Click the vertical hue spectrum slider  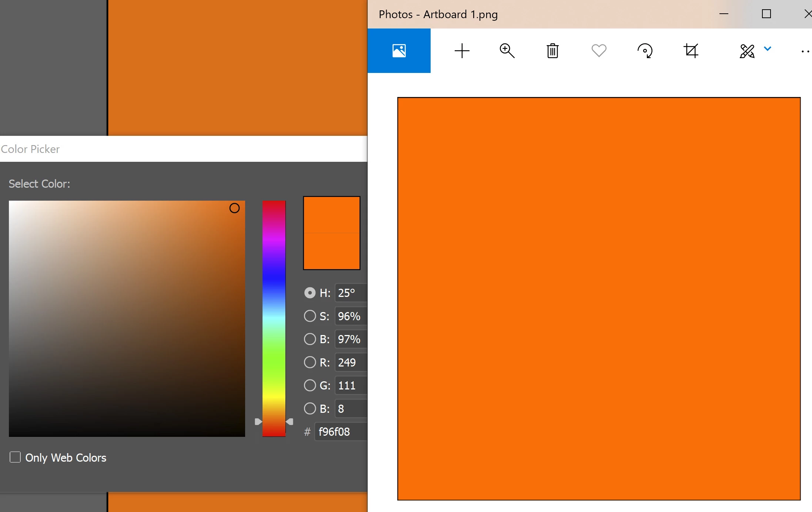coord(274,318)
